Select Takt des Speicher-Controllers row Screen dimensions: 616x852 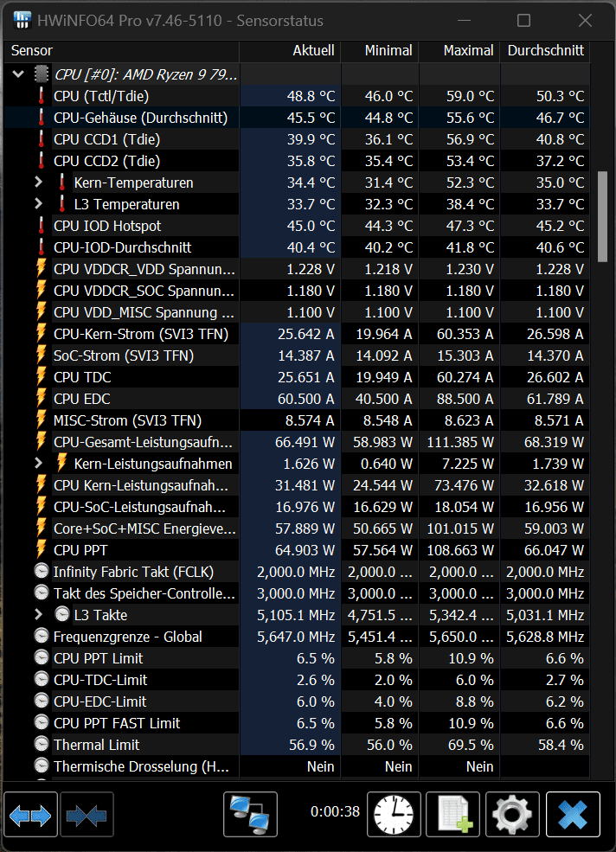pos(297,593)
